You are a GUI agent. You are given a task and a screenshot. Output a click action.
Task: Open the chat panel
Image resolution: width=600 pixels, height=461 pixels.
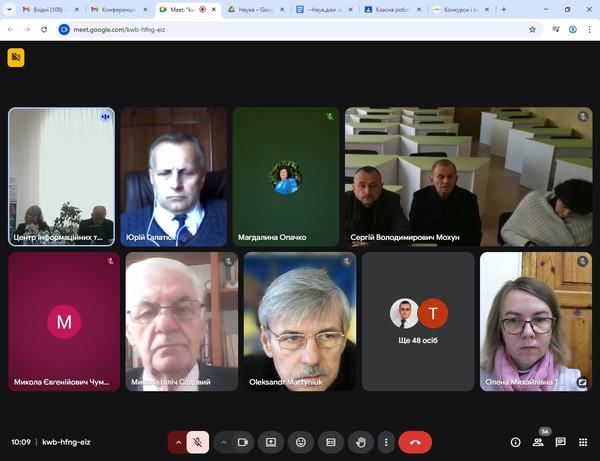point(560,441)
